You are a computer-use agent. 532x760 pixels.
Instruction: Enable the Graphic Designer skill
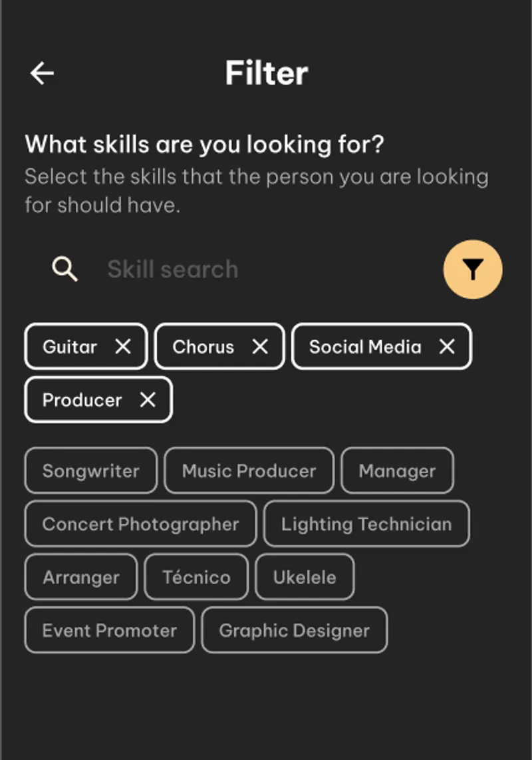pos(294,631)
